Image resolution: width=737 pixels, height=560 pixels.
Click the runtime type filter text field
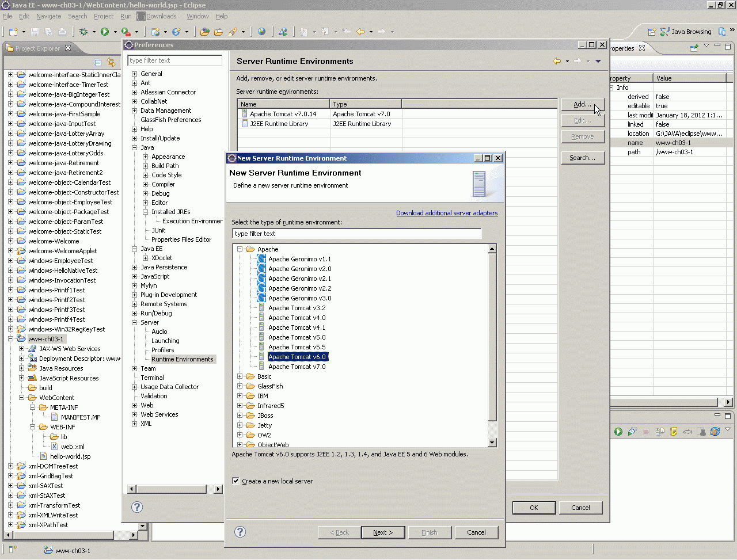coord(357,234)
